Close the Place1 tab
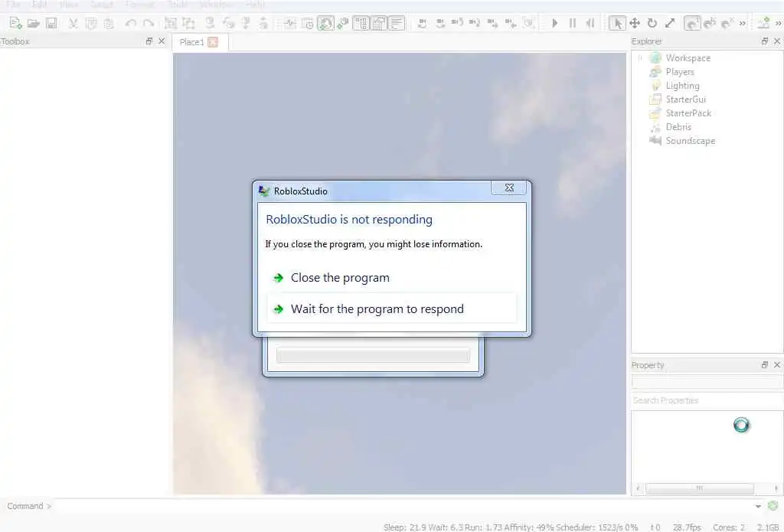Screen dimensions: 784x532 (x=213, y=42)
